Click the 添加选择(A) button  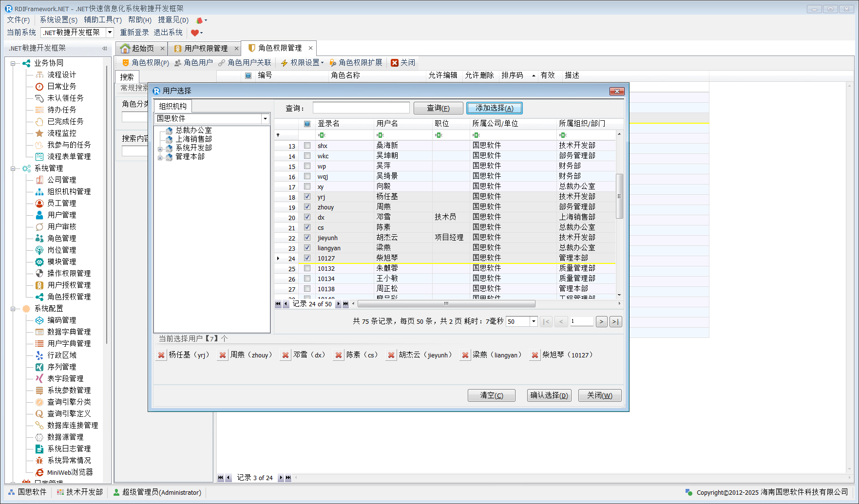(494, 108)
